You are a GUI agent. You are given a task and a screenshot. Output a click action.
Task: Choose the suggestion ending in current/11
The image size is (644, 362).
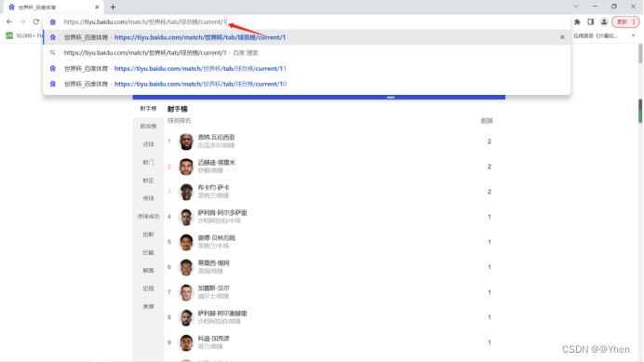[x=307, y=68]
